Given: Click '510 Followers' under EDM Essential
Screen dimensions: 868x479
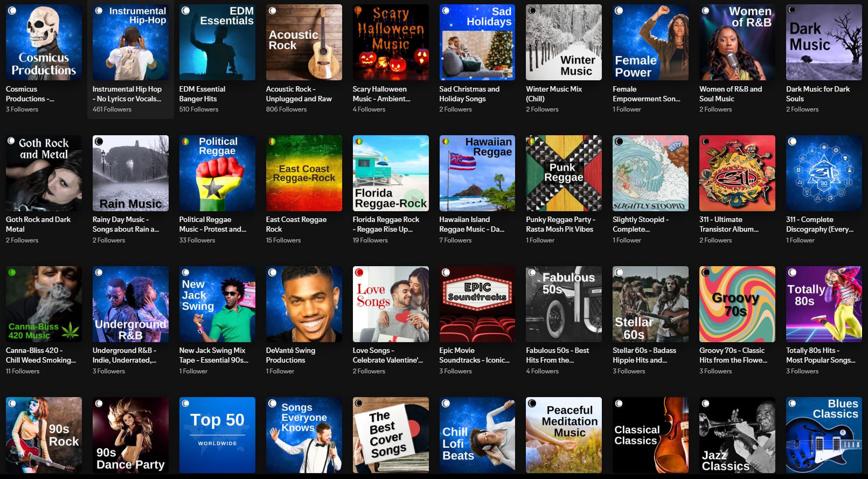Looking at the screenshot, I should (199, 109).
